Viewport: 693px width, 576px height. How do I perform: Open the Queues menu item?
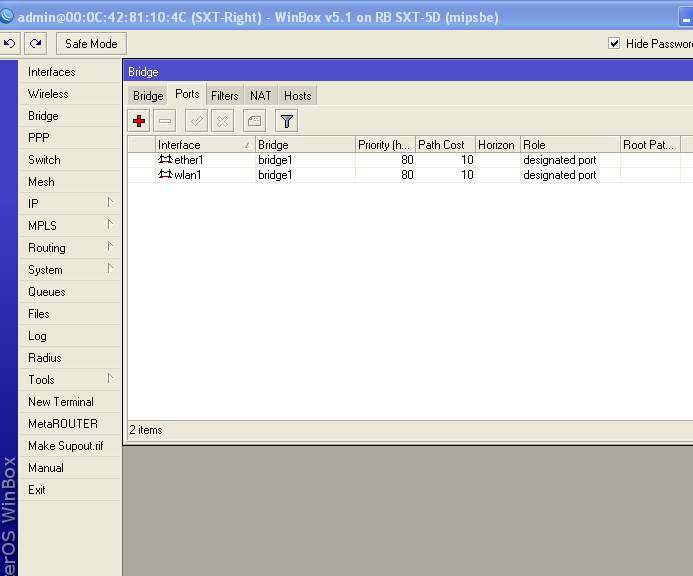tap(70, 292)
